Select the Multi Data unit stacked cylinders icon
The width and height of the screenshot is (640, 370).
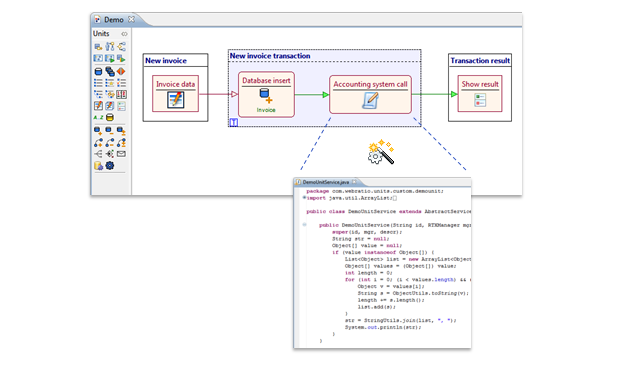tap(110, 71)
